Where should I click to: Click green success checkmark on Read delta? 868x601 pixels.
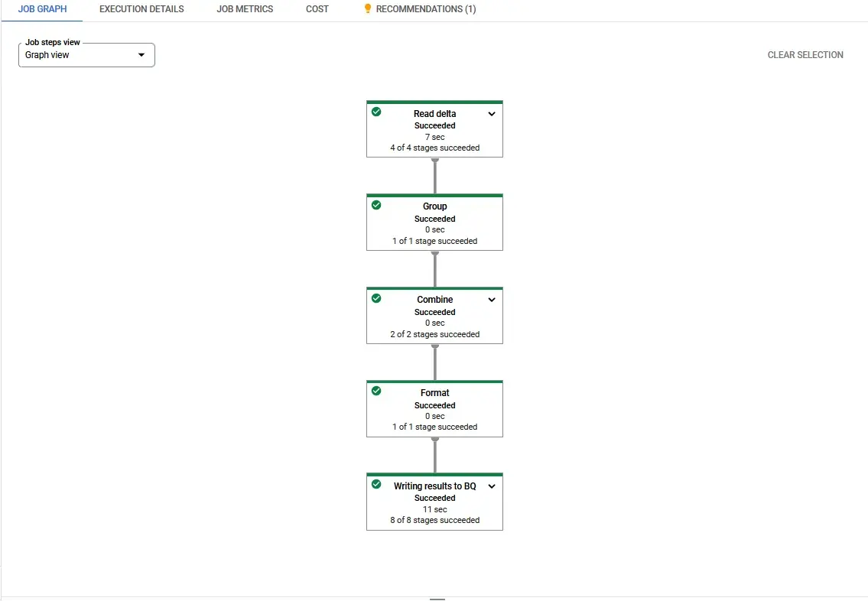pos(376,112)
